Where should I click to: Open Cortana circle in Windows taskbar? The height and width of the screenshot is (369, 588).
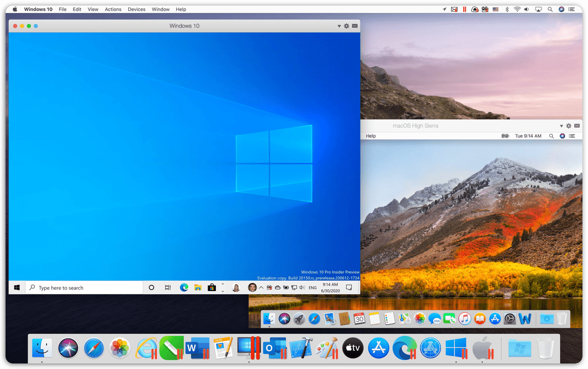pos(151,287)
